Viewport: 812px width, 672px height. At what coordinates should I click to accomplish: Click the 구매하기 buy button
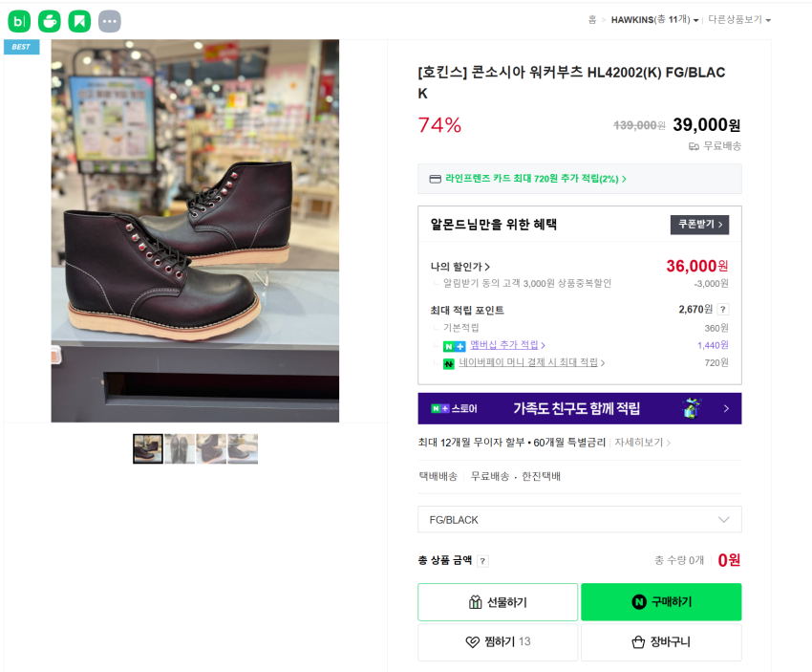pos(661,602)
